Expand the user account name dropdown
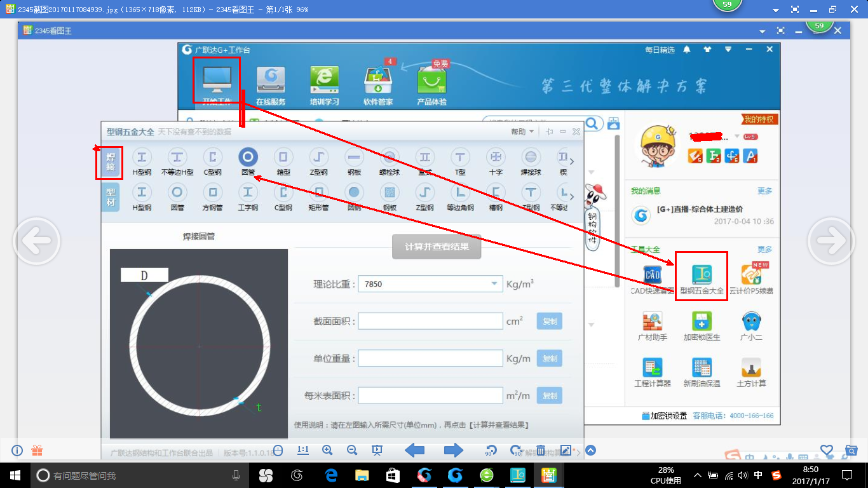Screen dimensions: 868x488 737,136
